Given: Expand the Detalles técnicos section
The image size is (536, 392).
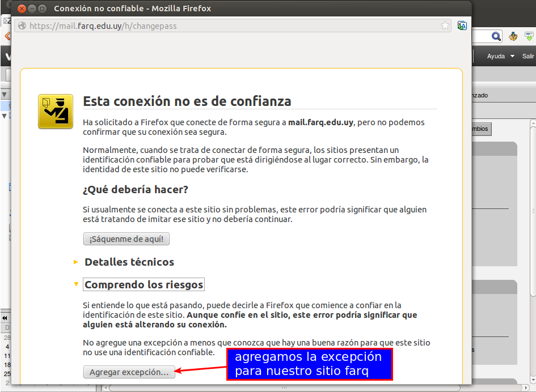Looking at the screenshot, I should pyautogui.click(x=76, y=262).
